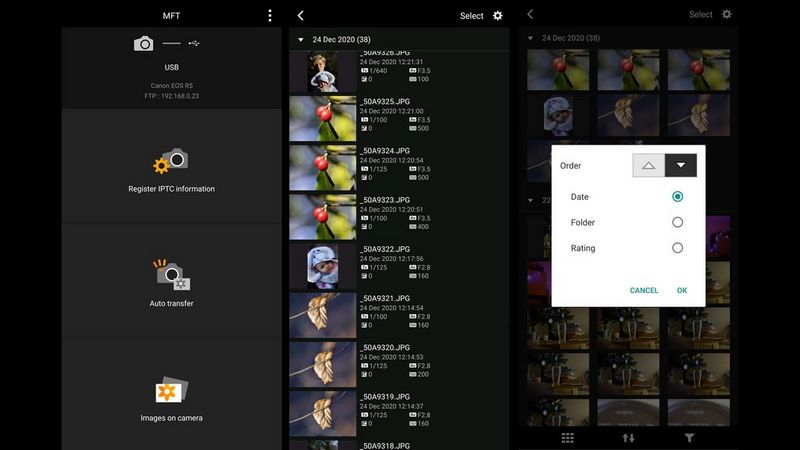800x450 pixels.
Task: Open image _50A9325.JPG thumbnail
Action: point(322,118)
